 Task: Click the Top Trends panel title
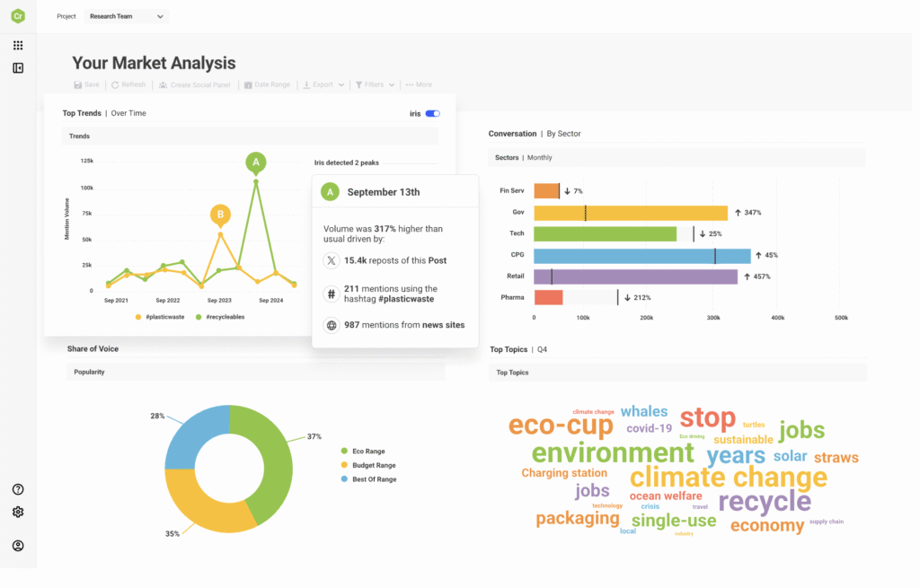tap(104, 113)
